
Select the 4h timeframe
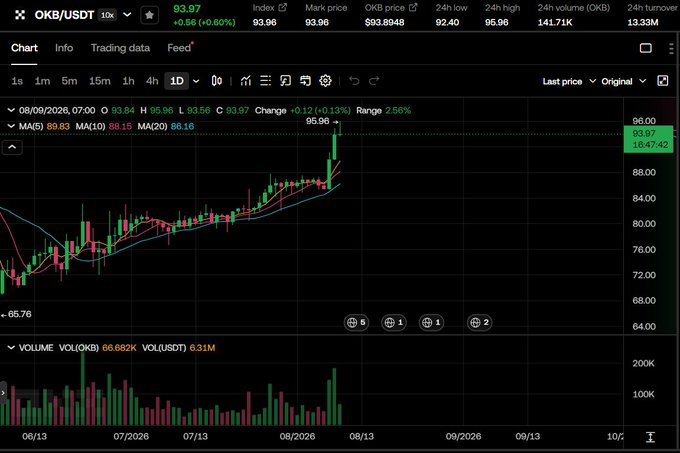152,81
